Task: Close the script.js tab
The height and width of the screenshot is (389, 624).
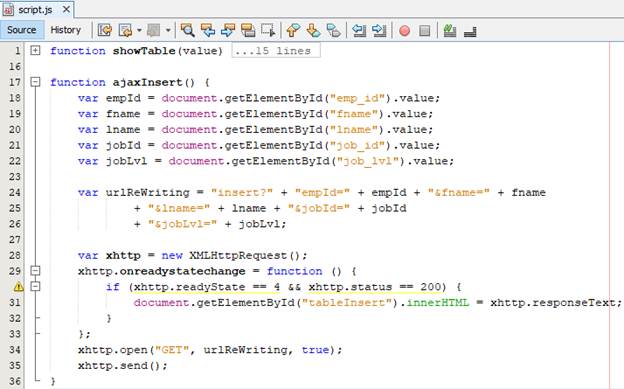Action: coord(66,9)
